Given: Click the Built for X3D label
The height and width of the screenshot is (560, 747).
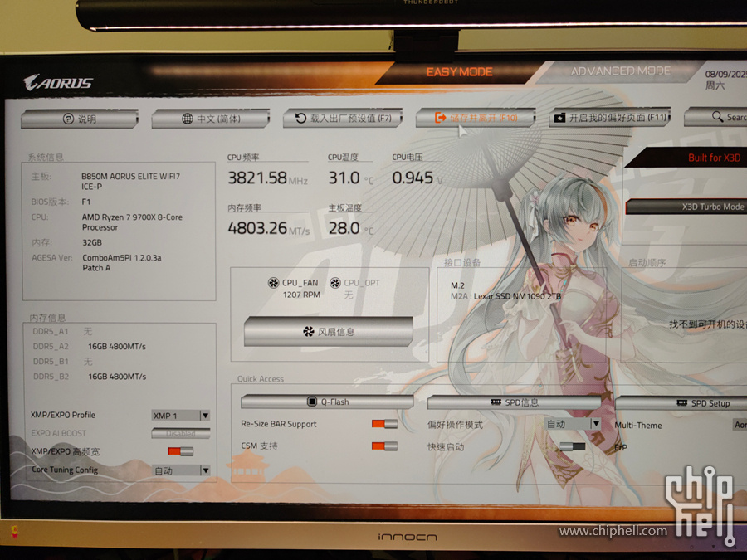Looking at the screenshot, I should point(714,158).
